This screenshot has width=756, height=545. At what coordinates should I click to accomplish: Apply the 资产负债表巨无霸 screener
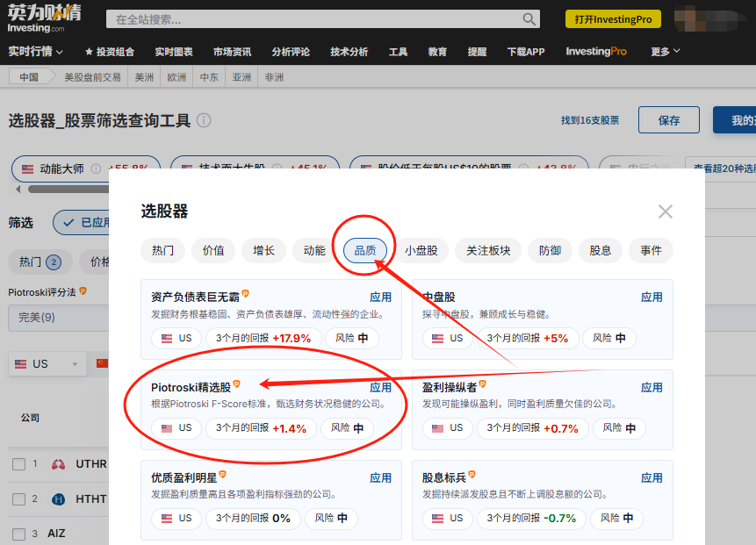380,298
